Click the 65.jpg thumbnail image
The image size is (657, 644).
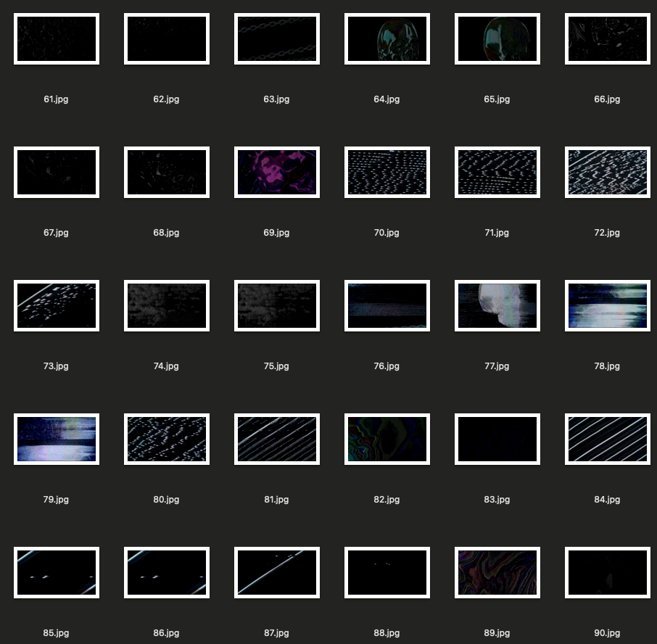coord(497,39)
